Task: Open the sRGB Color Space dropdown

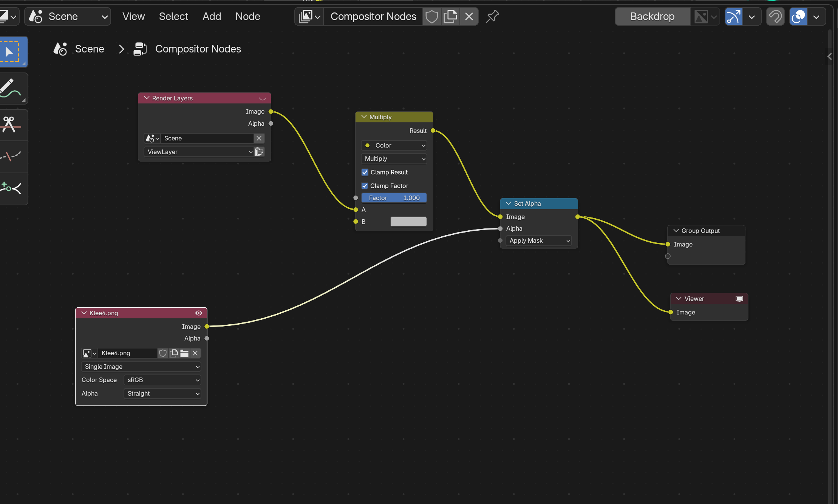Action: click(x=162, y=380)
